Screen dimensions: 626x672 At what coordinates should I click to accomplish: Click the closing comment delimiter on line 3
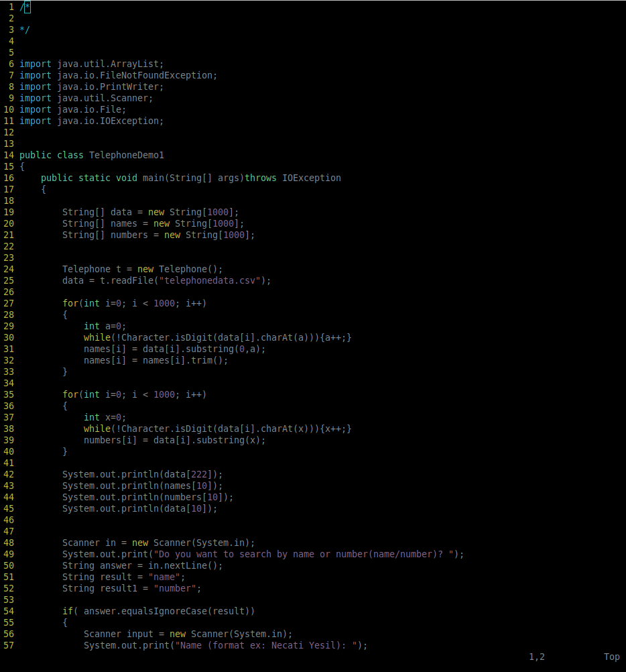point(24,29)
